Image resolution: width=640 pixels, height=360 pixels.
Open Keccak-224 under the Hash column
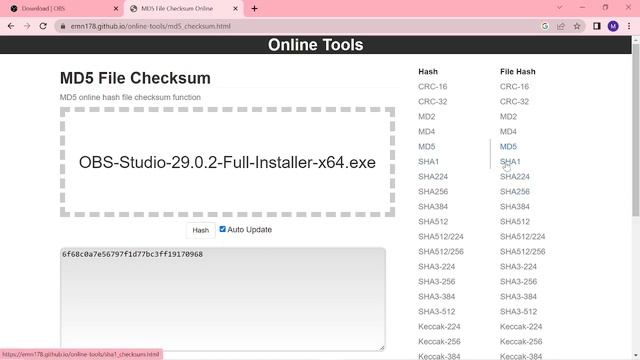pos(439,327)
